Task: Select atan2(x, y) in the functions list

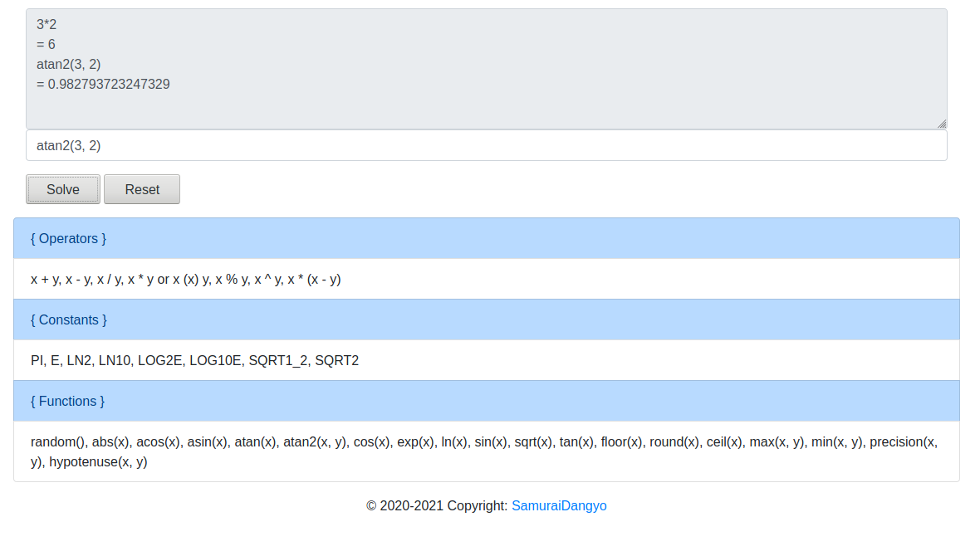Action: (315, 441)
